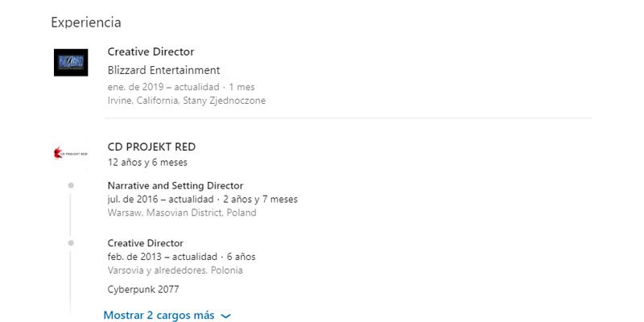The image size is (644, 322).
Task: Click the CD Projekt Red logo
Action: tap(71, 152)
